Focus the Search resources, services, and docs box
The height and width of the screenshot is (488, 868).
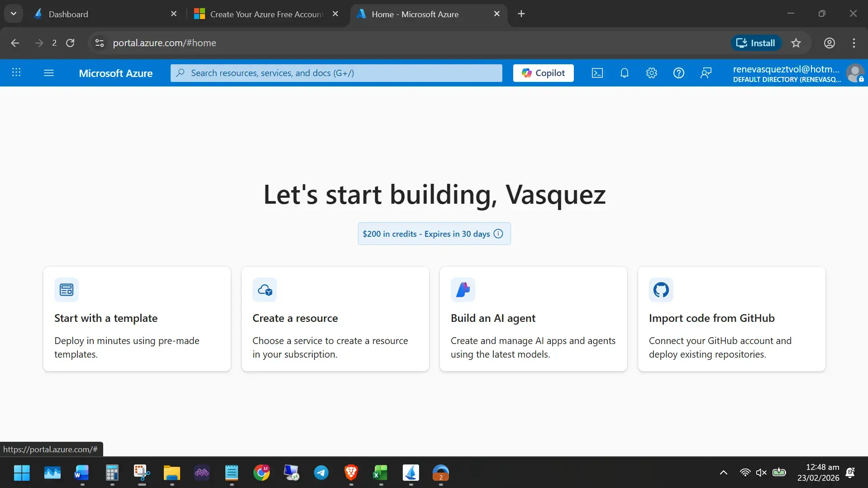coord(336,73)
